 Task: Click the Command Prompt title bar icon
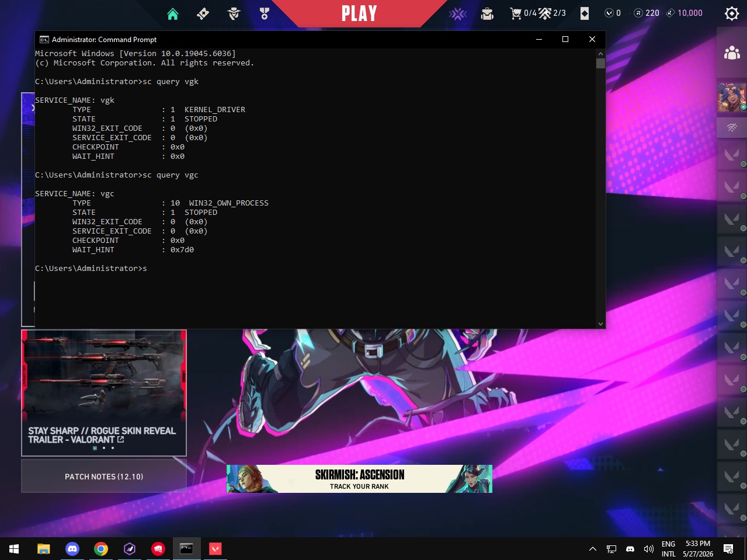pos(44,39)
